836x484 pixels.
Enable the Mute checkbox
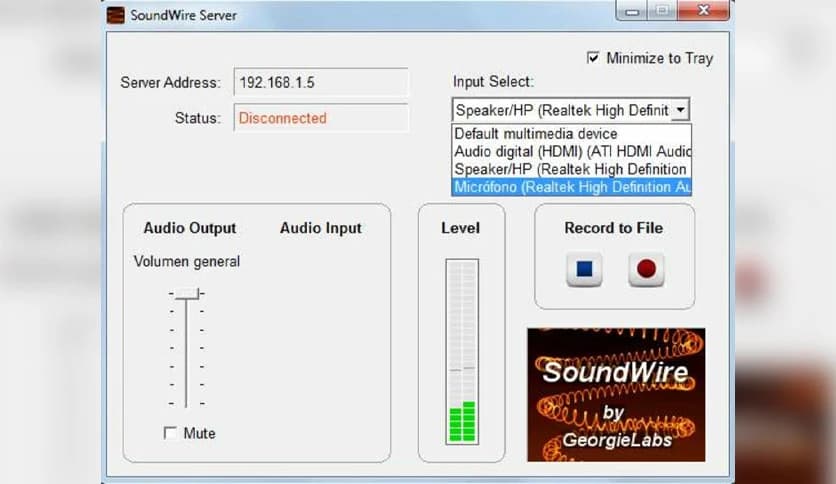[x=170, y=433]
